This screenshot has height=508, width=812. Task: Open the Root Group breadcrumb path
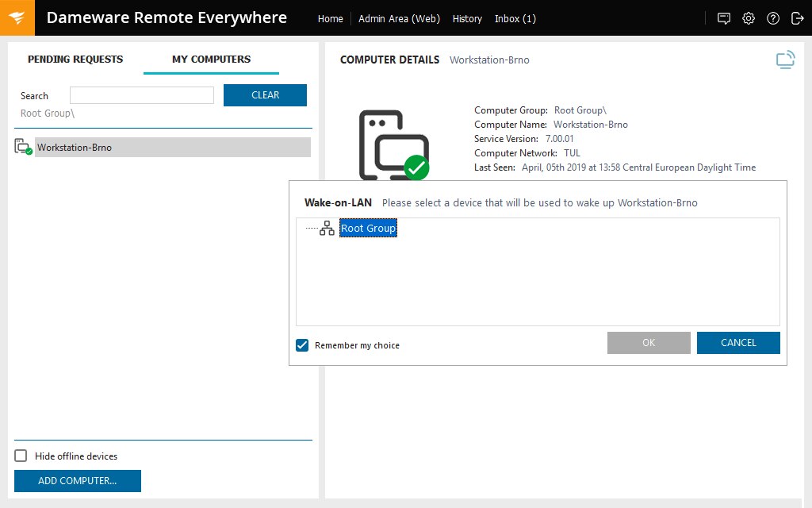[47, 113]
